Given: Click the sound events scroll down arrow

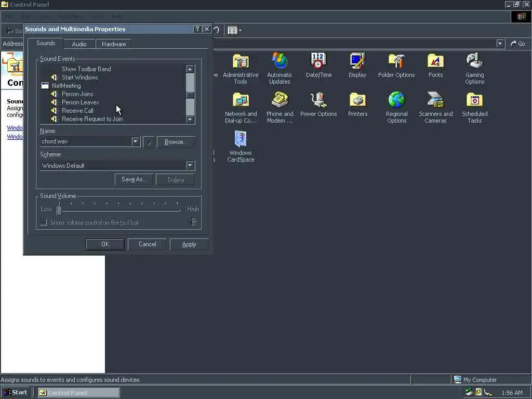Looking at the screenshot, I should tap(190, 119).
